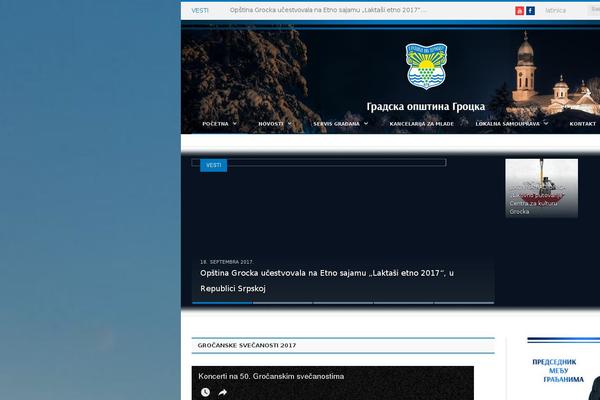Expand the NOVOSTI dropdown arrow
The width and height of the screenshot is (600, 400).
point(290,124)
